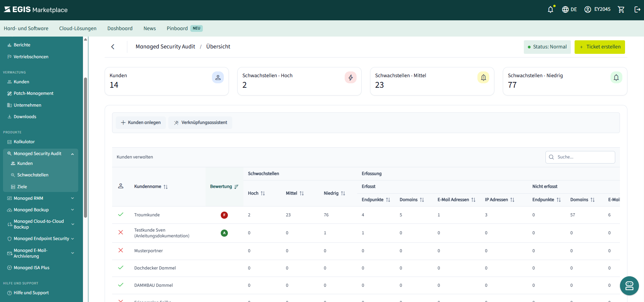Change language via globe DE icon
Image resolution: width=644 pixels, height=302 pixels.
[x=570, y=9]
